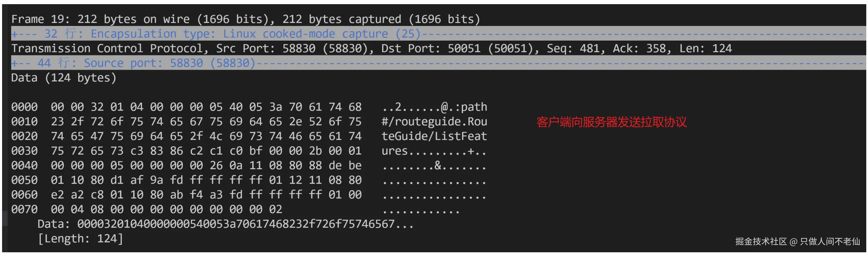Viewport: 868px width, 254px height.
Task: Click the 'Data: 0000320104...' summary line
Action: point(225,224)
